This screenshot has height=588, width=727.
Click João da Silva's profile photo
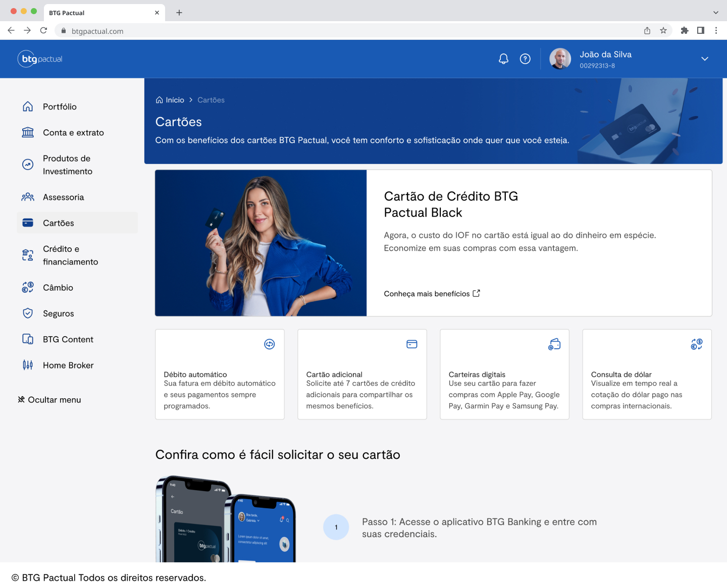click(560, 59)
